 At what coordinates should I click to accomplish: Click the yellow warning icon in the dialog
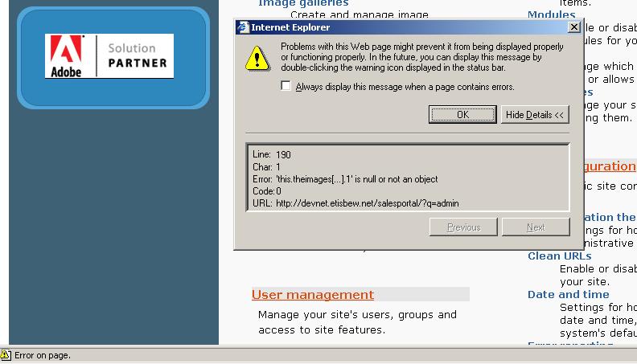click(x=257, y=59)
